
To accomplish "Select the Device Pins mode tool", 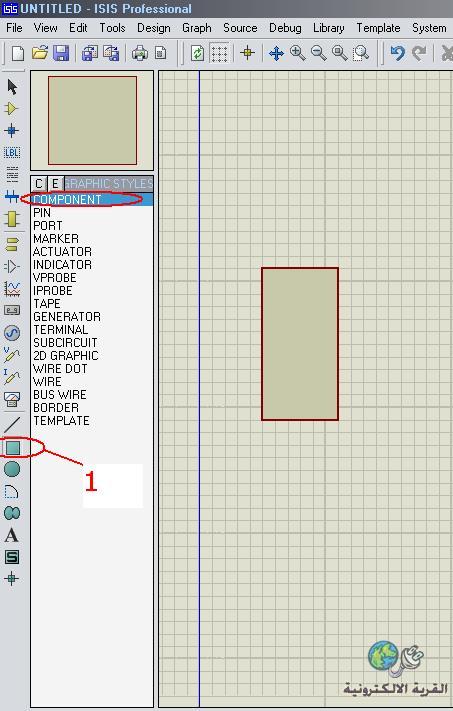I will click(12, 267).
